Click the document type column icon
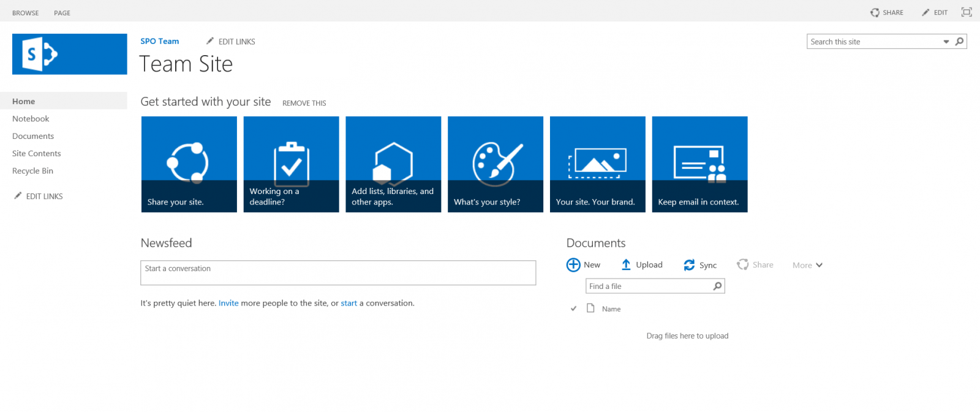The width and height of the screenshot is (980, 412). [590, 308]
